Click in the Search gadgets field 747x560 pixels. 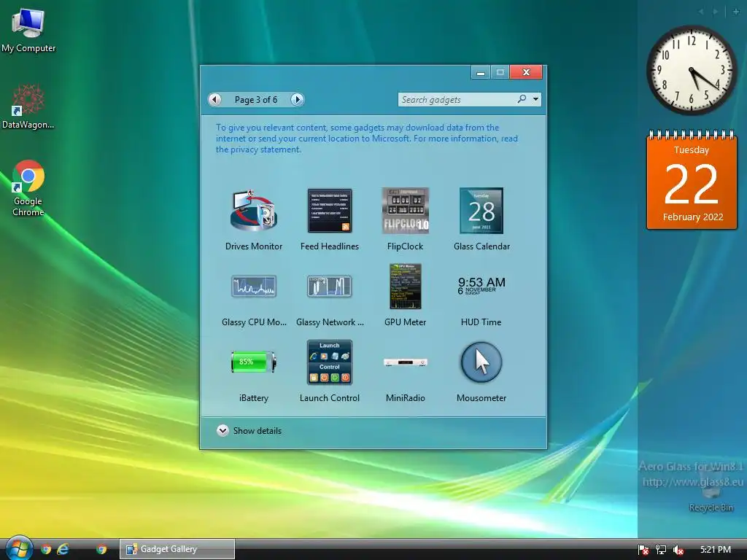[x=457, y=99]
